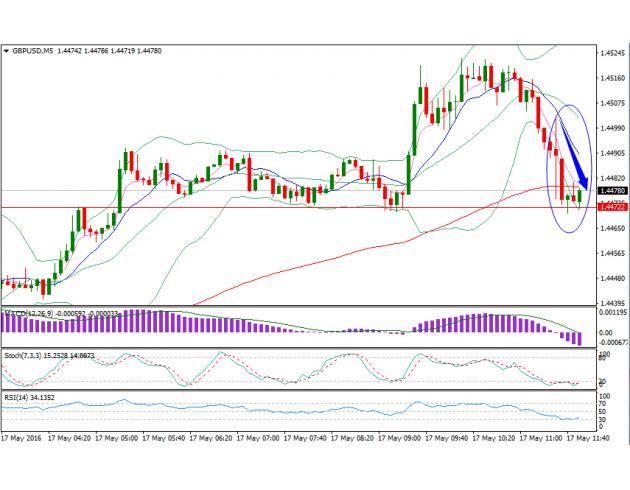Click the GBPUSD,M5 chart title
Screen dimensions: 630x490
(x=32, y=49)
